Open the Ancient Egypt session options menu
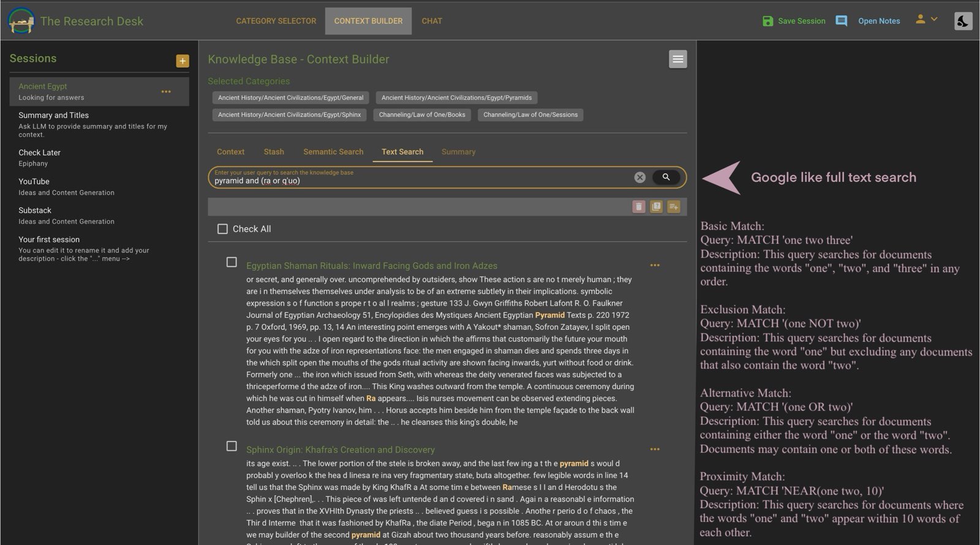The height and width of the screenshot is (545, 980). point(166,91)
